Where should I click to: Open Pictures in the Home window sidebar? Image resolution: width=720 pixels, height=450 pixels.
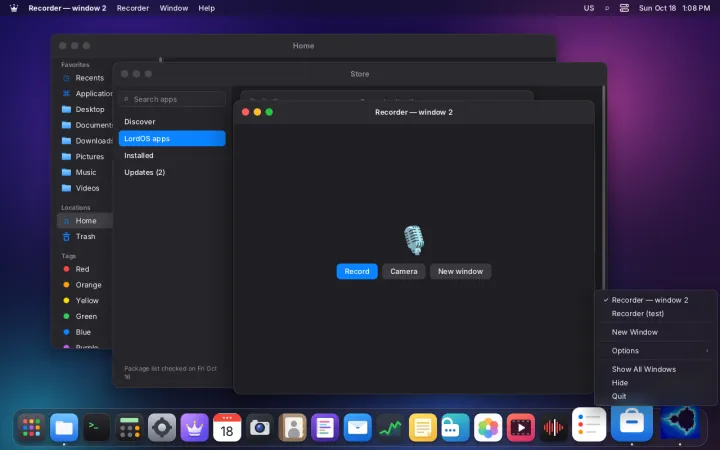(x=85, y=157)
